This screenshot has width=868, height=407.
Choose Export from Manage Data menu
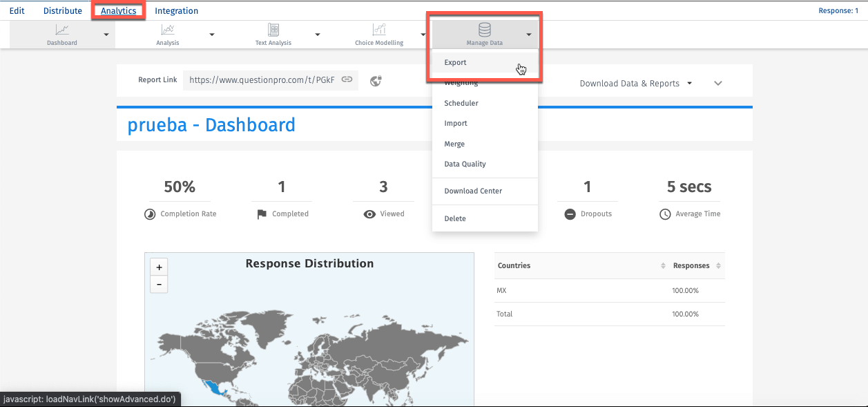coord(456,62)
